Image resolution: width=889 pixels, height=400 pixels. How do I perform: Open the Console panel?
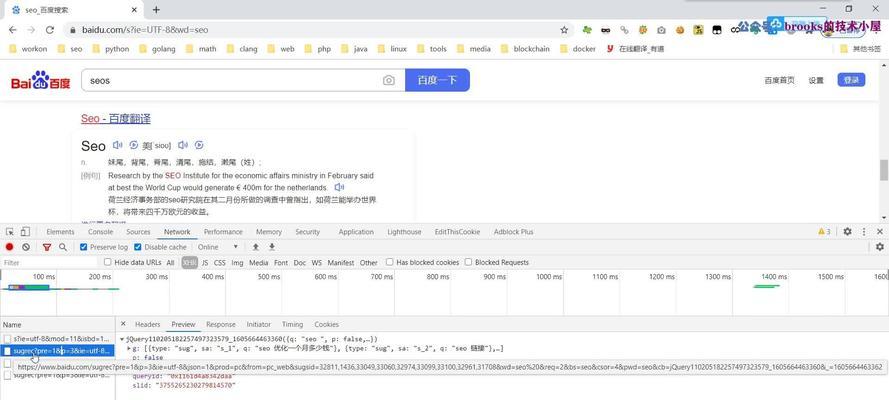click(100, 232)
